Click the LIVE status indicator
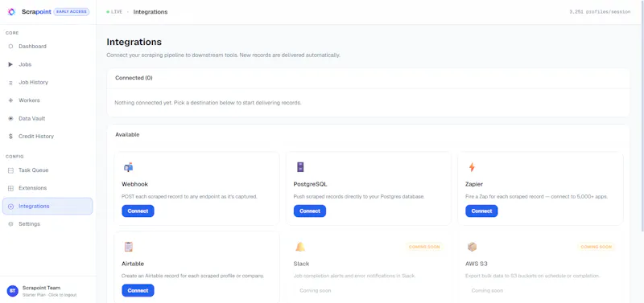The width and height of the screenshot is (644, 303). [114, 12]
